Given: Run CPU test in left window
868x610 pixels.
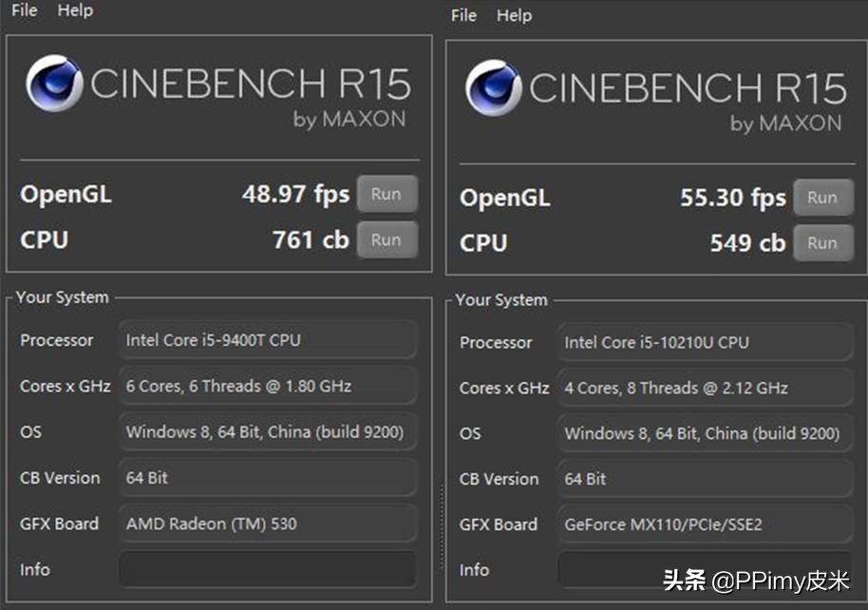Looking at the screenshot, I should point(386,239).
